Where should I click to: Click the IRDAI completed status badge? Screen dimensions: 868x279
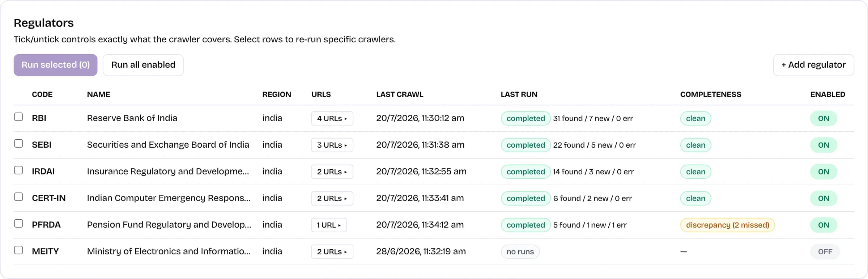click(x=526, y=172)
